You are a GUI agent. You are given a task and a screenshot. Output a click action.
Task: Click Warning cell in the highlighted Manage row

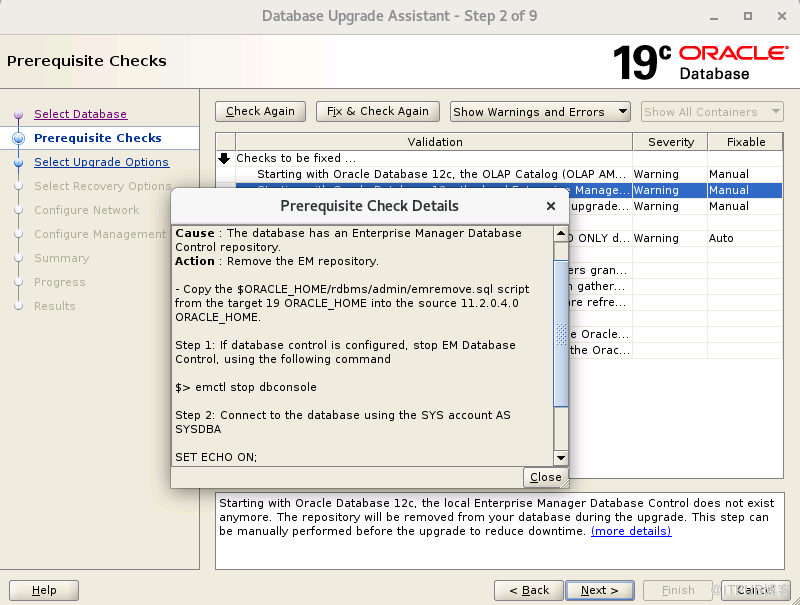(670, 190)
